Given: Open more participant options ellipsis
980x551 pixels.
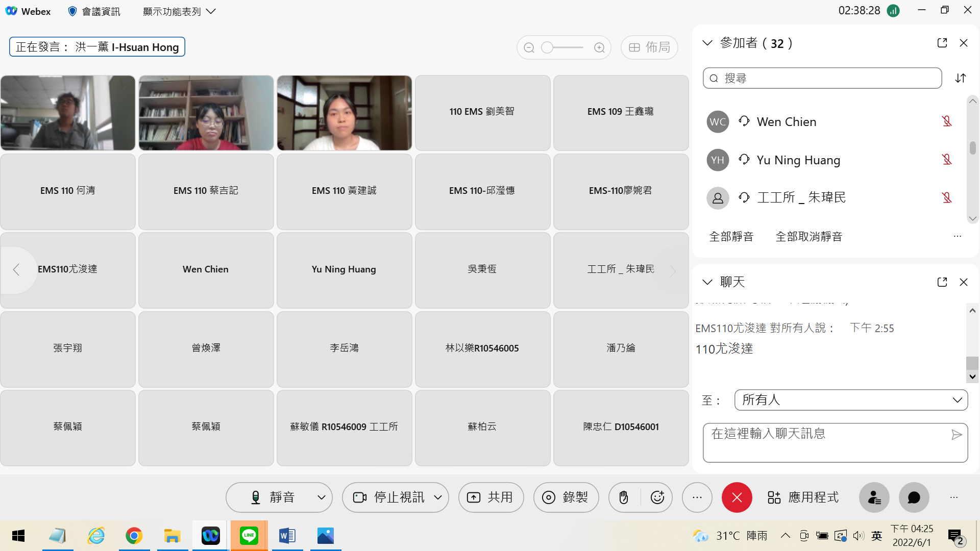Looking at the screenshot, I should click(958, 236).
